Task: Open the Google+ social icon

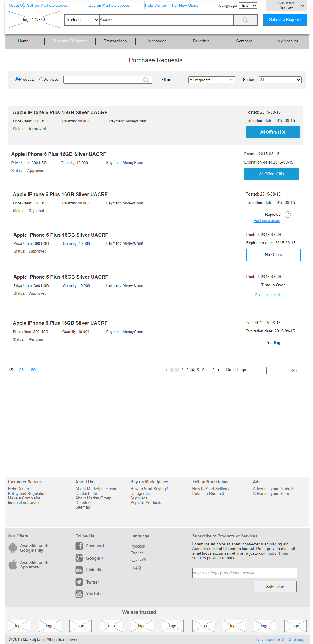Action: 79,558
